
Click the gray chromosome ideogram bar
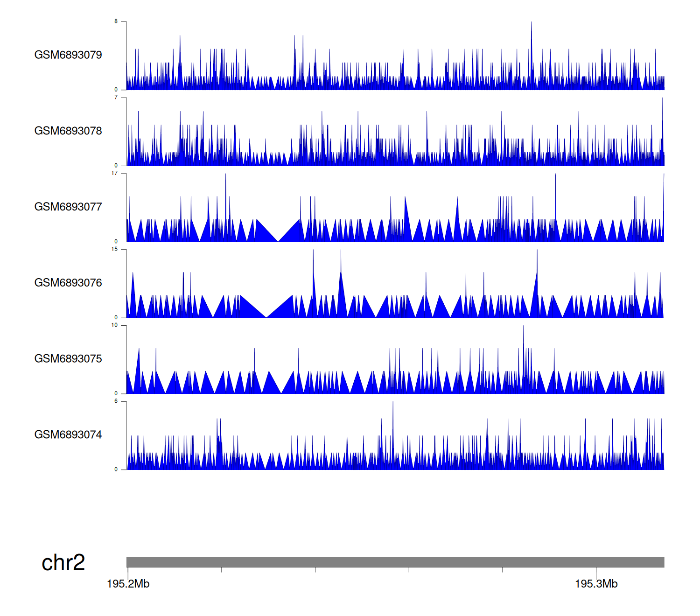[x=395, y=562]
